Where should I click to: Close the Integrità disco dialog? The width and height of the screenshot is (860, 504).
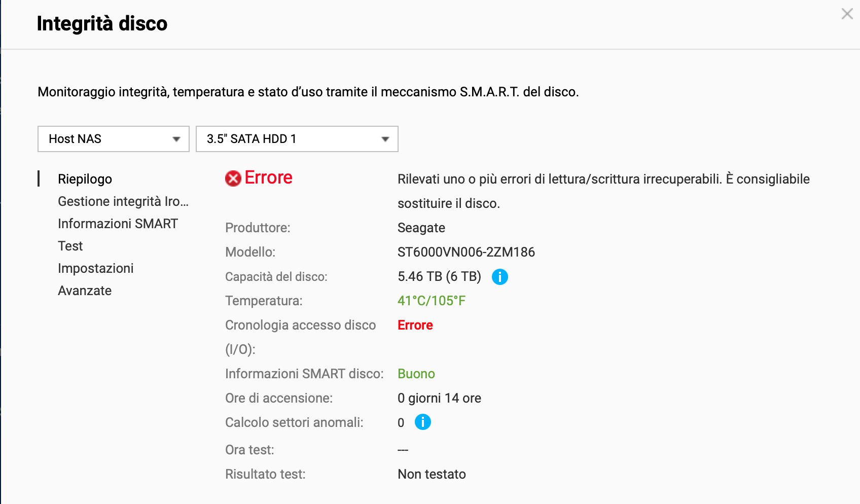pos(847,14)
